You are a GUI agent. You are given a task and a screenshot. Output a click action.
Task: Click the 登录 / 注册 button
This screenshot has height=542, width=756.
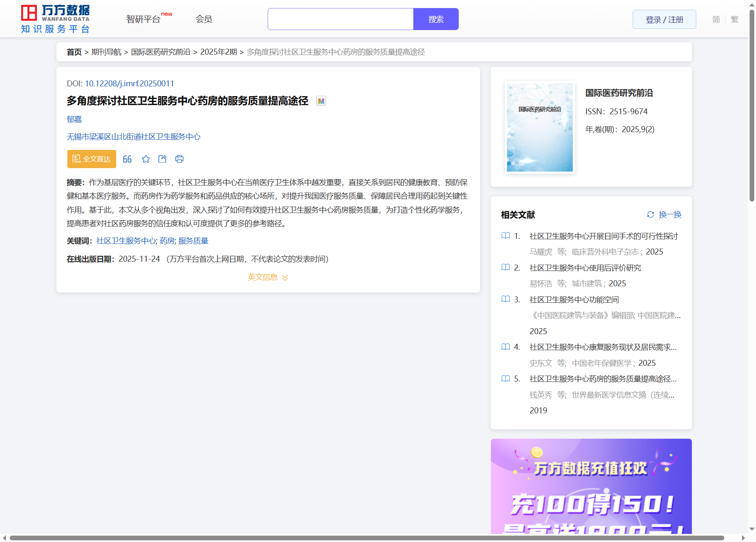click(664, 19)
